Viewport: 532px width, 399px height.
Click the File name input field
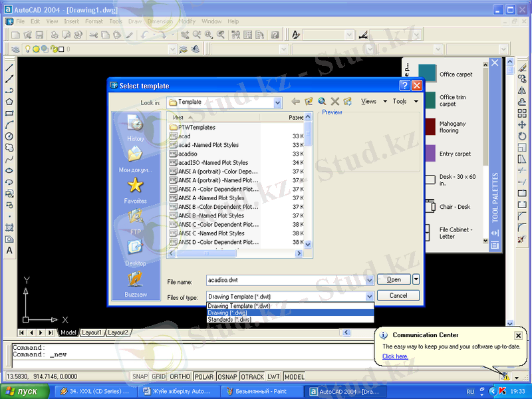[289, 280]
